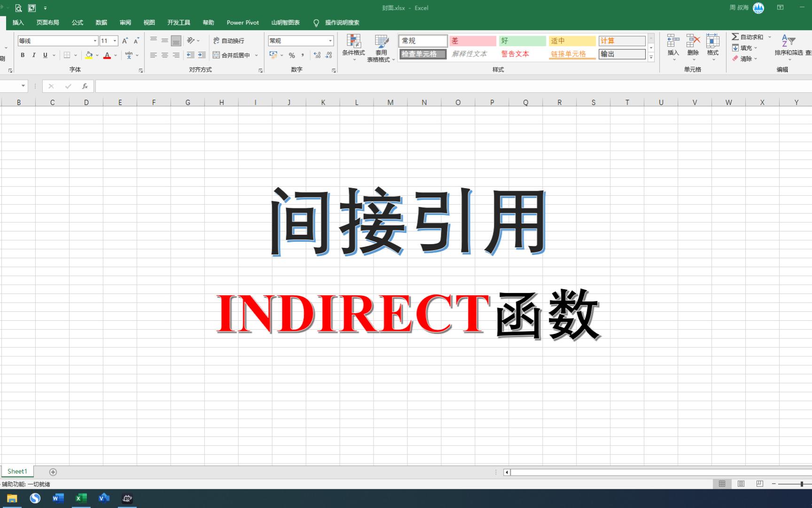This screenshot has height=508, width=812.
Task: Select left text alignment
Action: [x=154, y=55]
